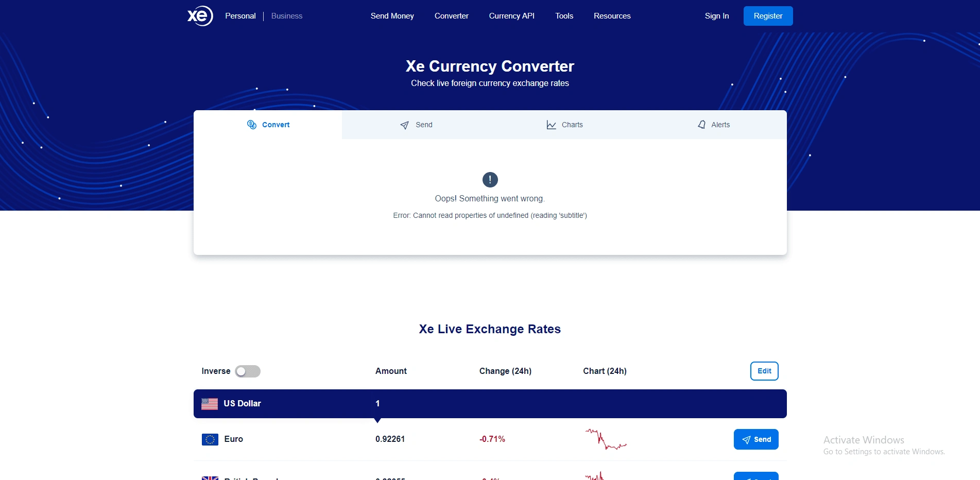
Task: Switch to the Personal section
Action: point(240,16)
